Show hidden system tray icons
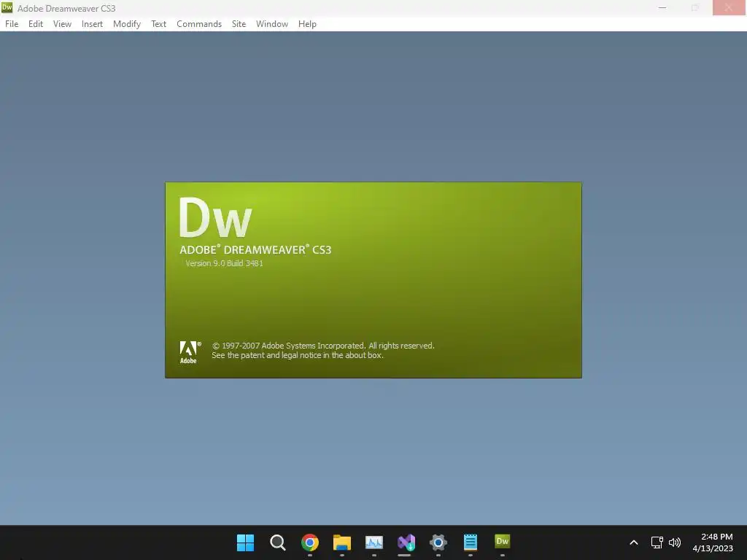Image resolution: width=747 pixels, height=560 pixels. coord(634,542)
